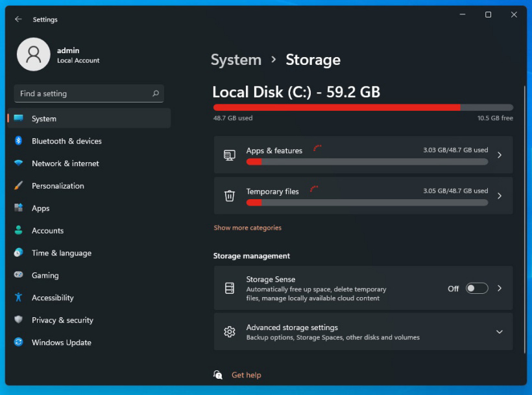Screen dimensions: 532x395
Task: Open the Temporary files details
Action: point(363,196)
